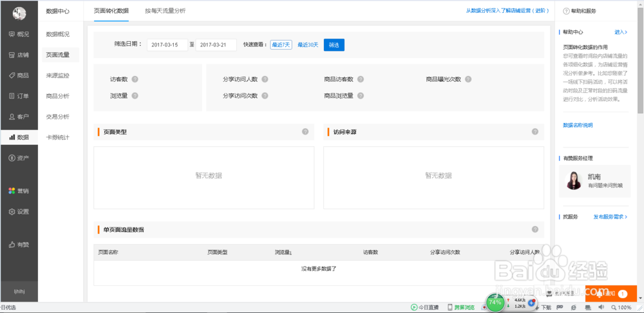The width and height of the screenshot is (644, 313).
Task: Click help icon in 访问来源 header
Action: [x=535, y=132]
